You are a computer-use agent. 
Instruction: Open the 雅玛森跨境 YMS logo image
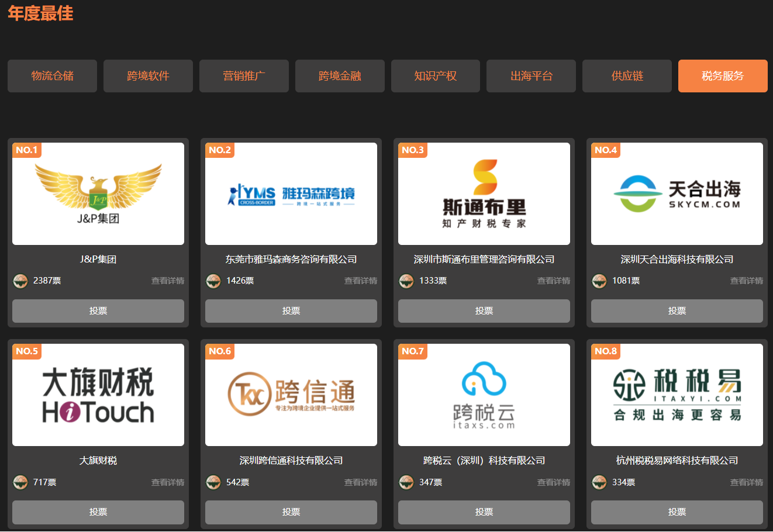[291, 194]
